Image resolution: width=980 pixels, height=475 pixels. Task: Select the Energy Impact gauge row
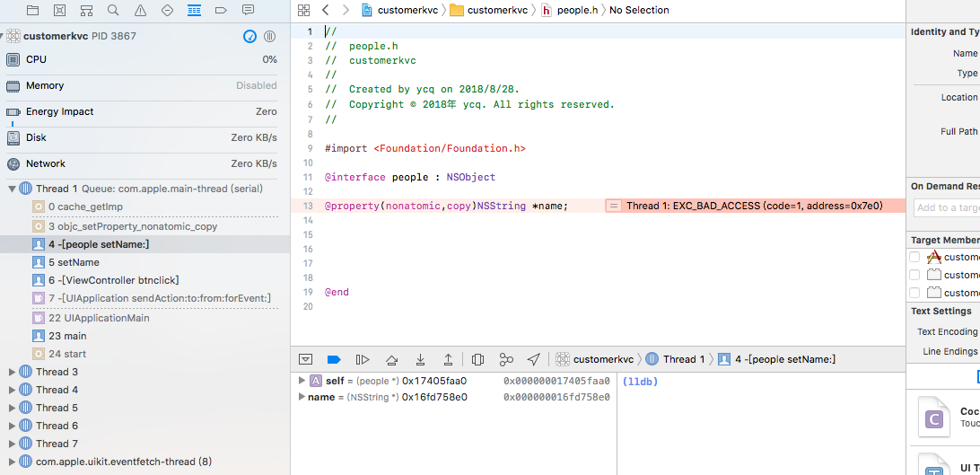(142, 112)
